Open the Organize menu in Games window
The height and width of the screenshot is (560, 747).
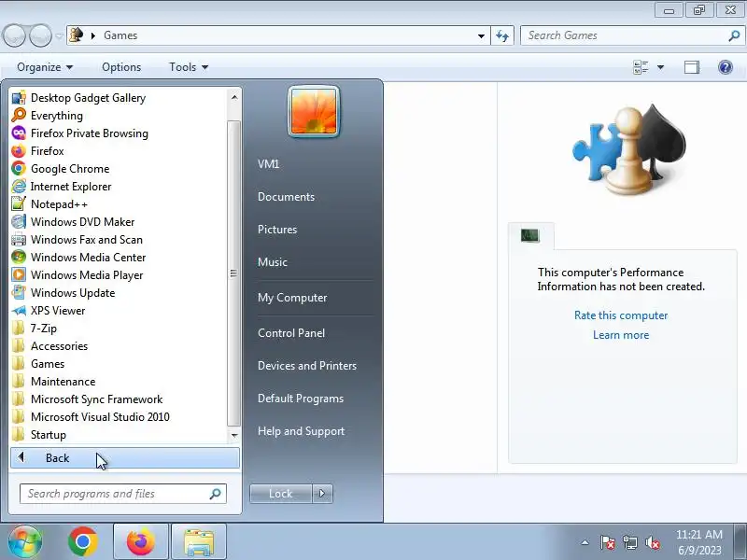[45, 67]
